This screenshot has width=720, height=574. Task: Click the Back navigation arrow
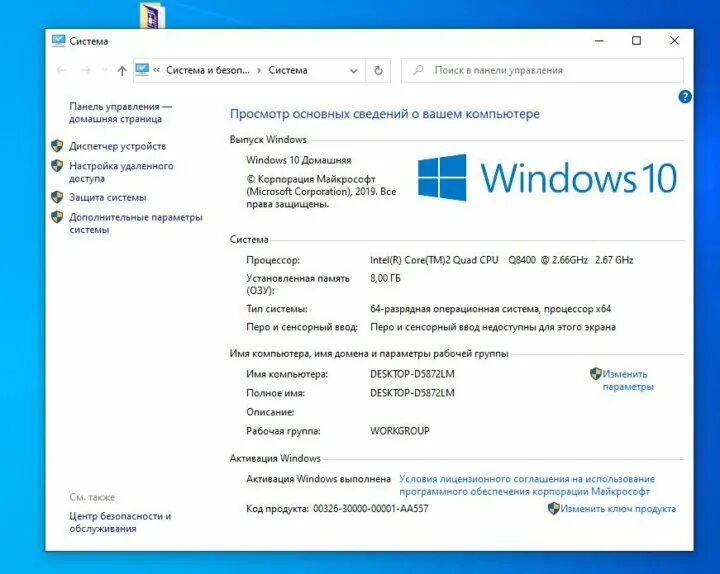[x=62, y=70]
